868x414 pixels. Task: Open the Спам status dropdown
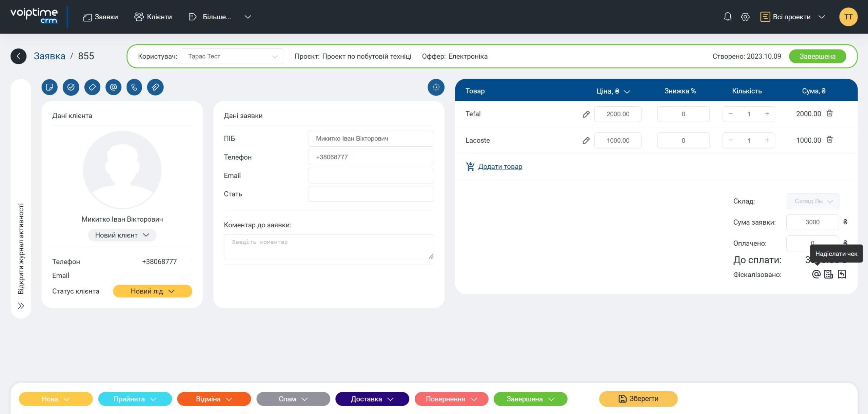(293, 399)
